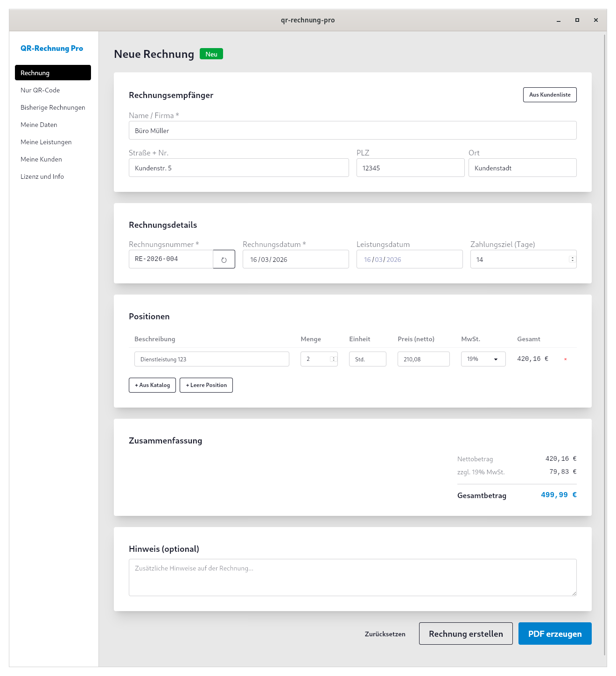Open Meine Kunden from sidebar
The width and height of the screenshot is (616, 676).
[x=41, y=159]
